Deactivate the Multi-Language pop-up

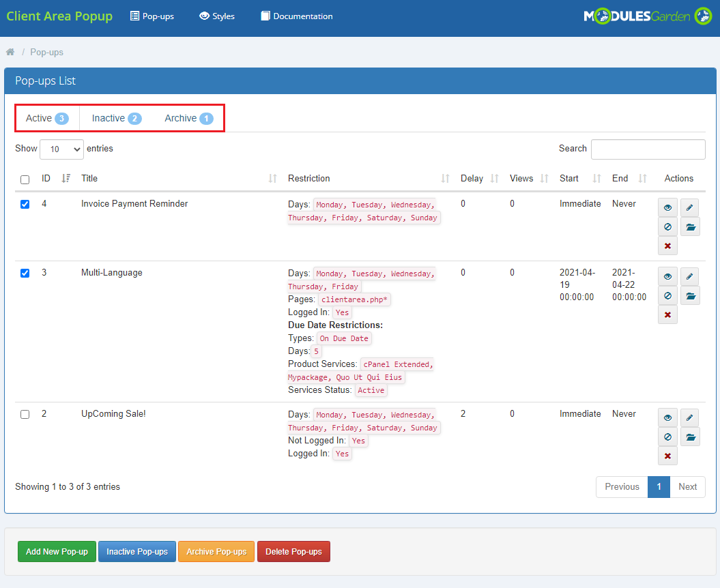coord(667,295)
